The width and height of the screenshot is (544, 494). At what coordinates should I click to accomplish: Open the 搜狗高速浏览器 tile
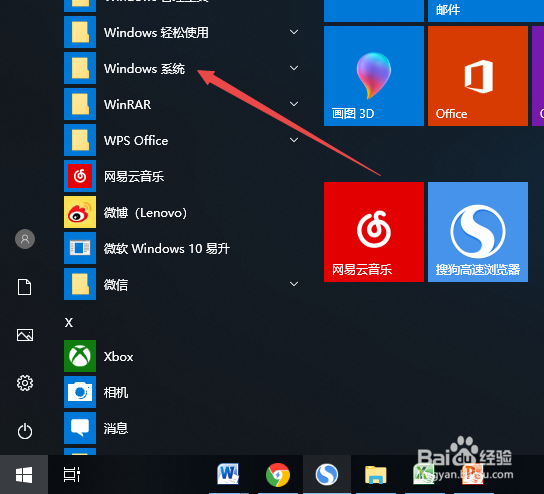click(478, 232)
